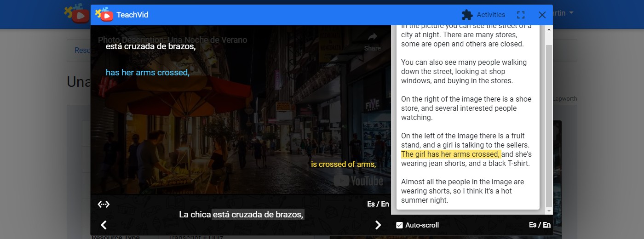Image resolution: width=644 pixels, height=239 pixels.
Task: Close the TeachVid player modal
Action: click(542, 15)
